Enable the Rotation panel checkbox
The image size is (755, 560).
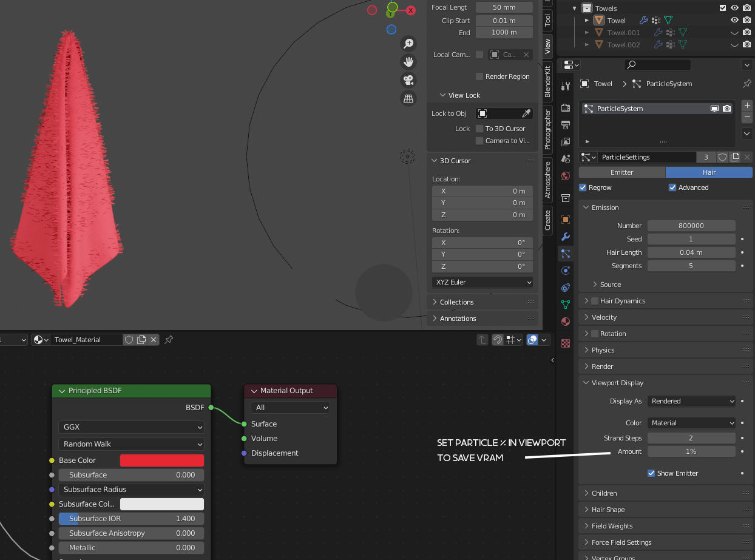point(595,334)
